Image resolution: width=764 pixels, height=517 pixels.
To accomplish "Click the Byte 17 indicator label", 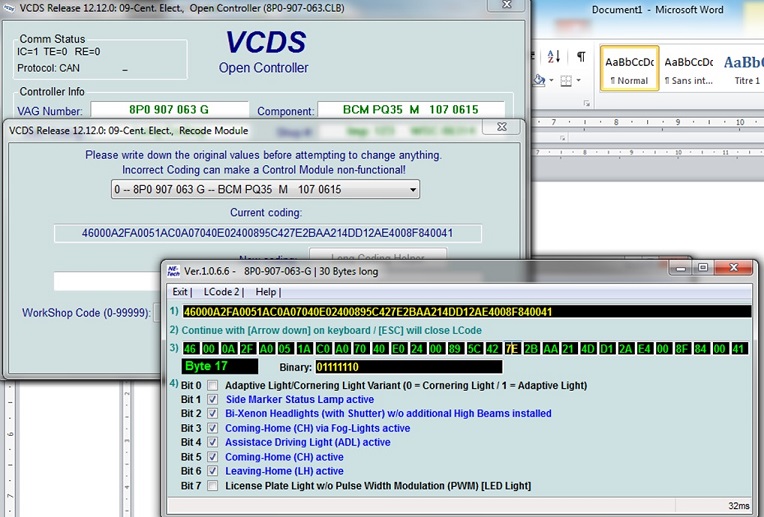I will (220, 366).
